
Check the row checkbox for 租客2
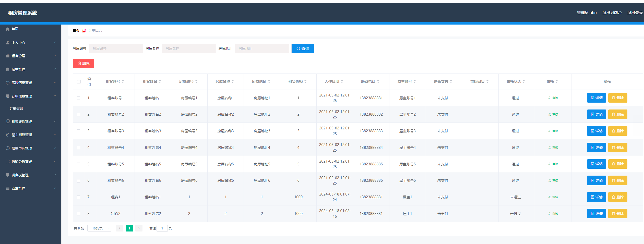pyautogui.click(x=79, y=214)
